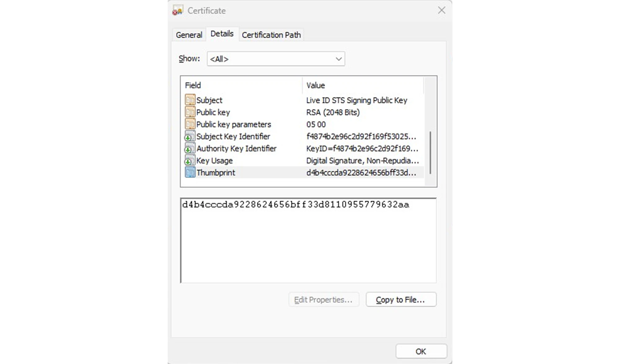
Task: Click the Subject field icon
Action: click(x=190, y=100)
